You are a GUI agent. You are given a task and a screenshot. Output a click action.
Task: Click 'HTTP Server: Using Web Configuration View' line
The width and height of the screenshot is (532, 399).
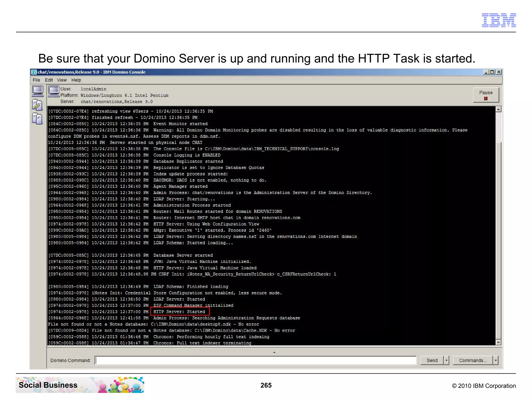tap(206, 224)
